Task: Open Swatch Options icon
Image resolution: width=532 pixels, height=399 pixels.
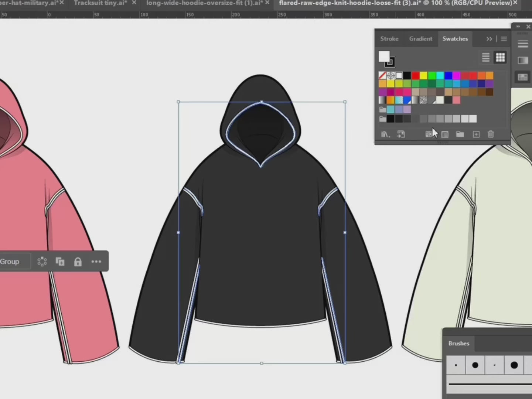Action: tap(445, 134)
